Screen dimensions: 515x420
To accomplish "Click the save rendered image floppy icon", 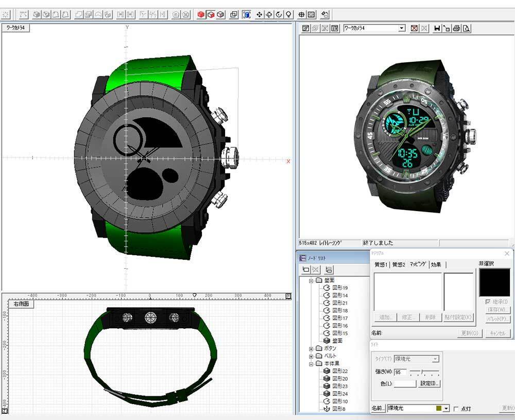I will pos(437,28).
